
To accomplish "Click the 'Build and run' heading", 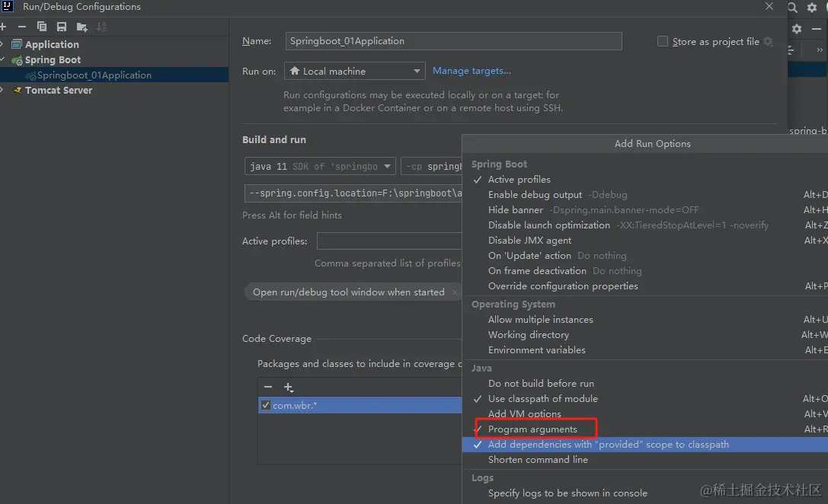I will (274, 140).
